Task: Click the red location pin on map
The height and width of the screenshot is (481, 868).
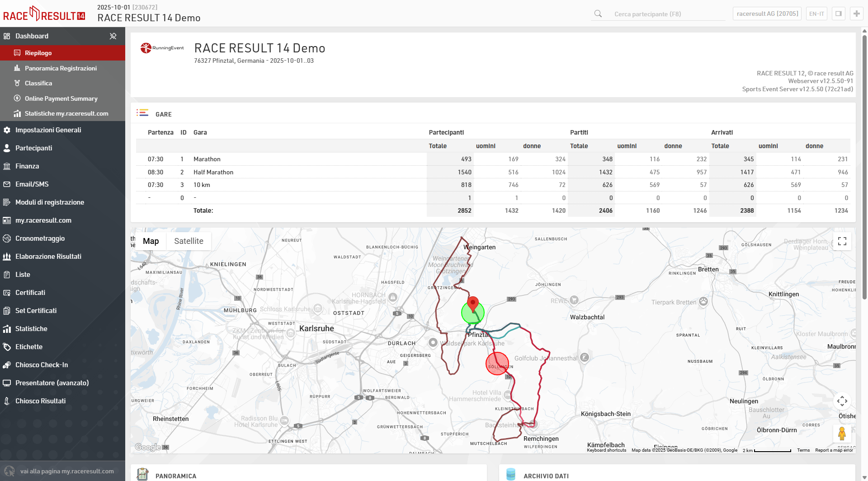Action: [x=472, y=304]
